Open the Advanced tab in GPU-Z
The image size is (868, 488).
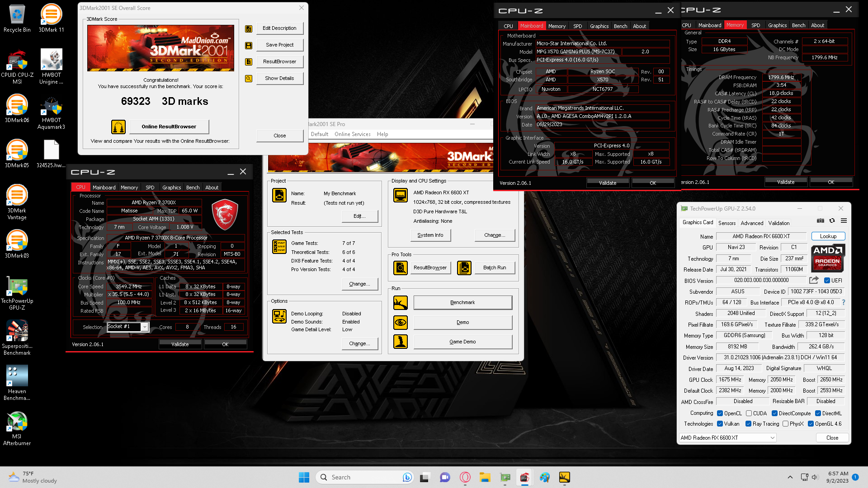point(752,223)
